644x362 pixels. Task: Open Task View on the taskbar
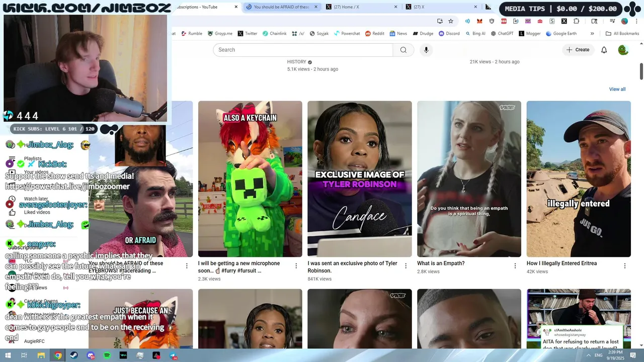pos(24,355)
